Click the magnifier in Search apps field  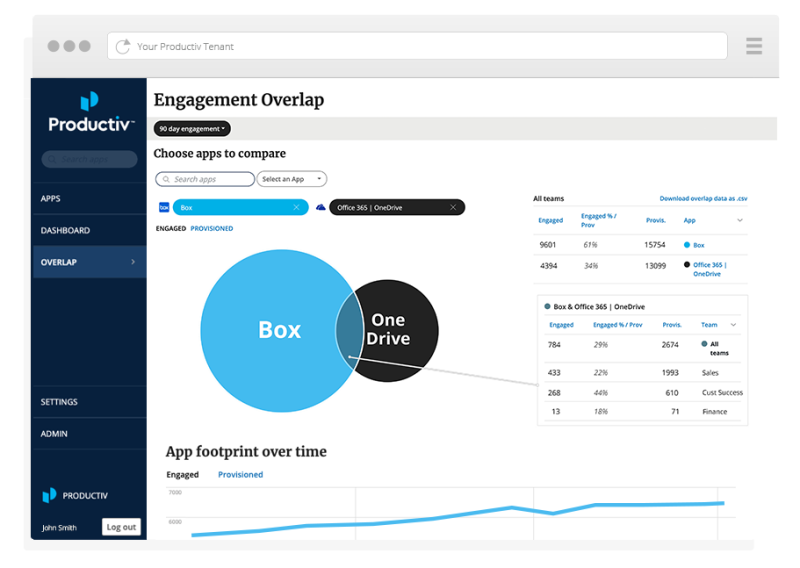tap(166, 179)
